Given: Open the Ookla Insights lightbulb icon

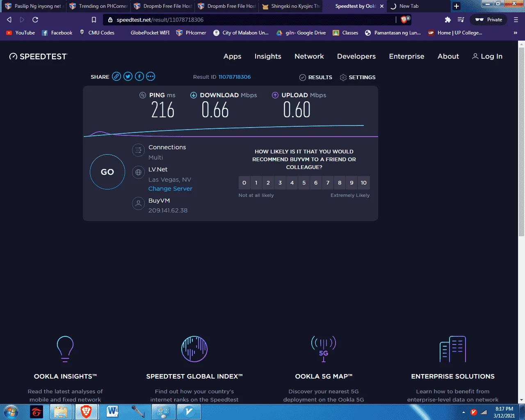Looking at the screenshot, I should (x=65, y=349).
